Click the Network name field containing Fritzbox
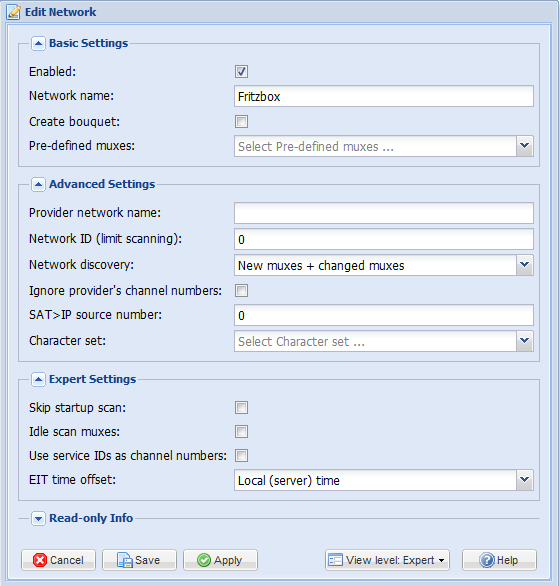The image size is (560, 586). point(384,96)
